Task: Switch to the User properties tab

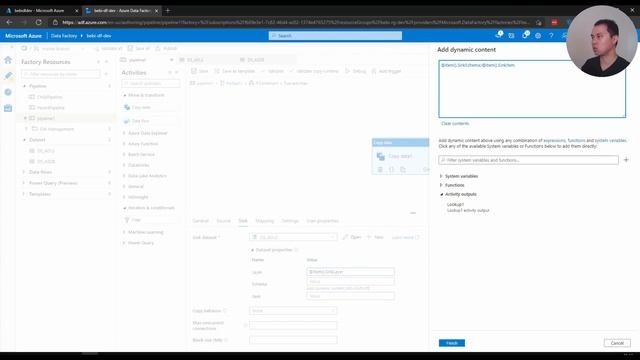Action: pyautogui.click(x=322, y=221)
